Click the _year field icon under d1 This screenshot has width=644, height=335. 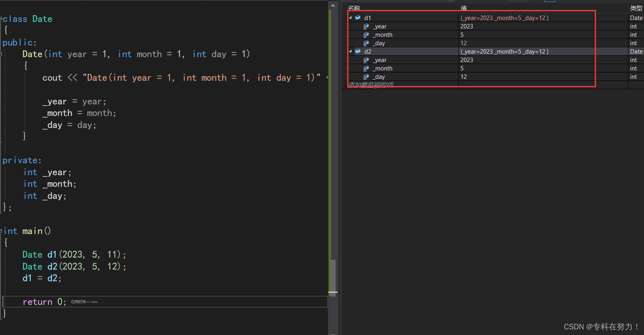[366, 26]
